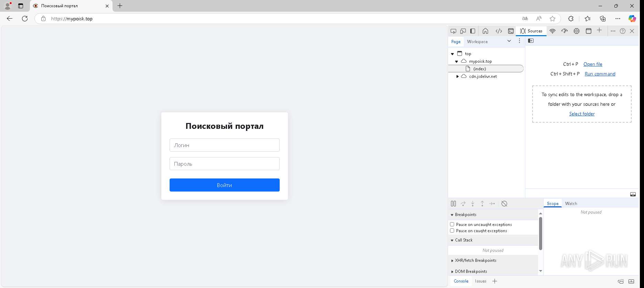
Task: Refresh the mypoisk.top page
Action: [x=25, y=19]
